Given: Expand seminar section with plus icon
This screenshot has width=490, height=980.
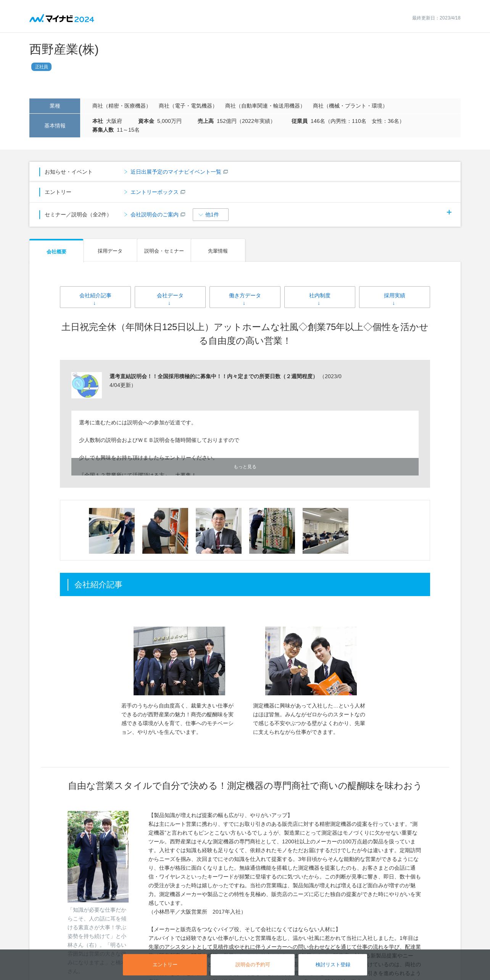Looking at the screenshot, I should 449,212.
